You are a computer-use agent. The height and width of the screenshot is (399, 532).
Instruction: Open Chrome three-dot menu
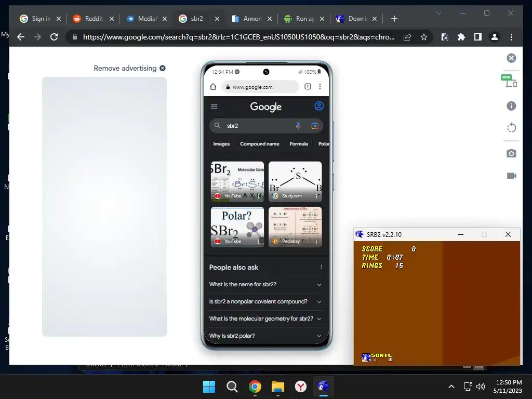[x=511, y=37]
